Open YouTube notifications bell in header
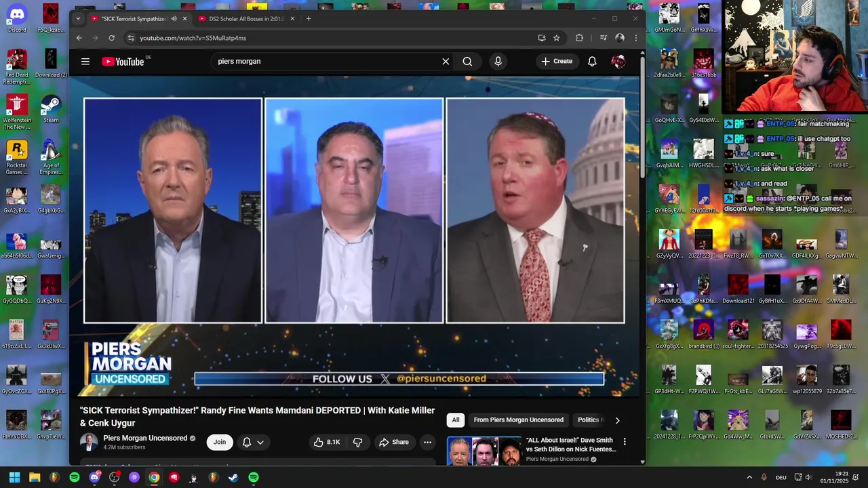This screenshot has width=868, height=488. (x=592, y=62)
